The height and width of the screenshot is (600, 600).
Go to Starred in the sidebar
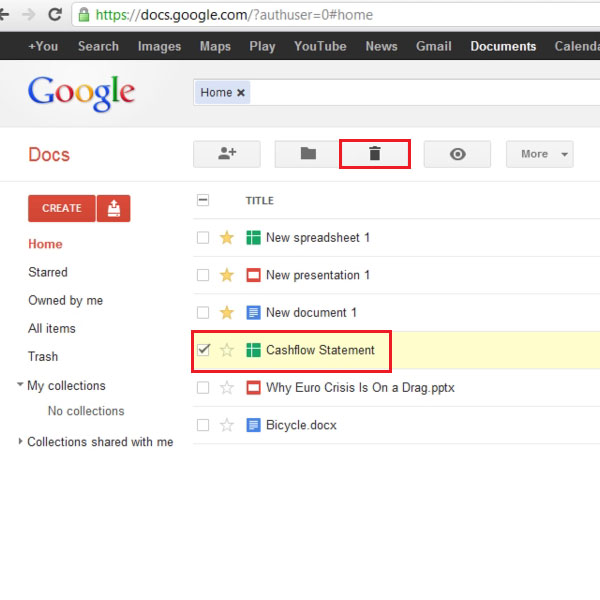(48, 272)
